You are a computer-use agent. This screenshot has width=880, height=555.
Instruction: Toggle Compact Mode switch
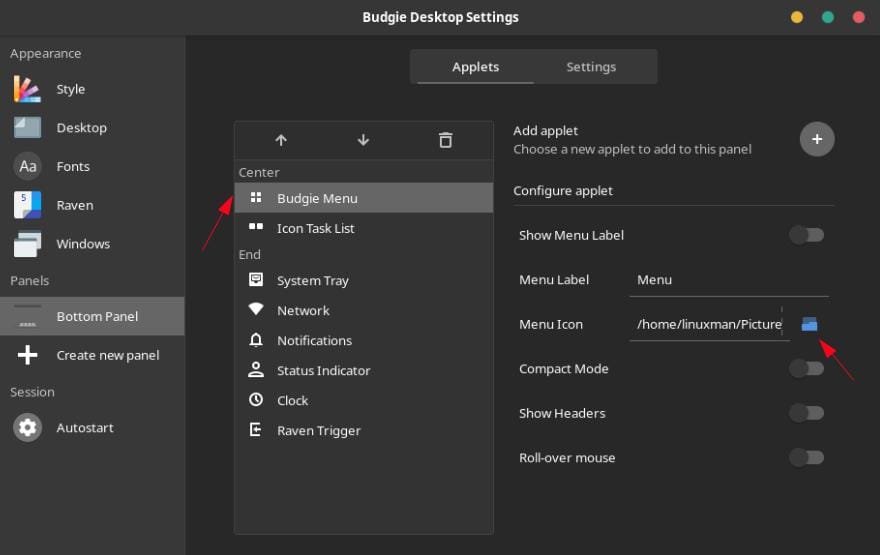pos(806,369)
